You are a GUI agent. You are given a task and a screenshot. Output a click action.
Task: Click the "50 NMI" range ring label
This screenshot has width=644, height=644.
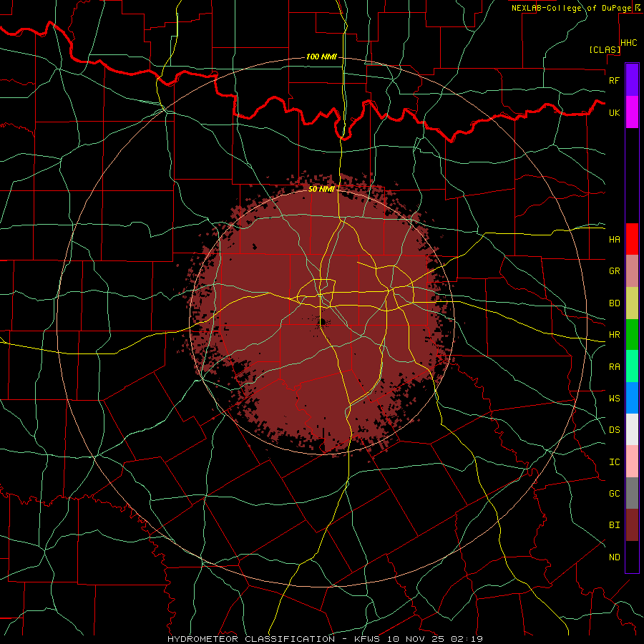321,189
